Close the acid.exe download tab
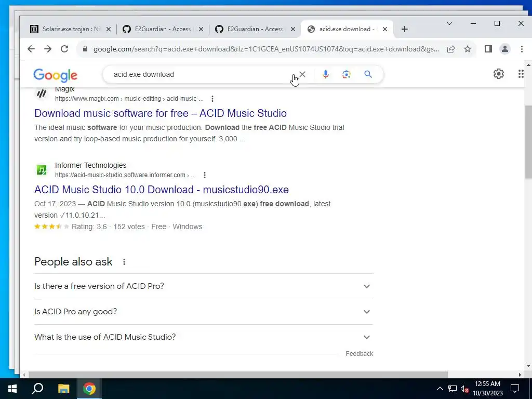The image size is (532, 399). tap(385, 29)
